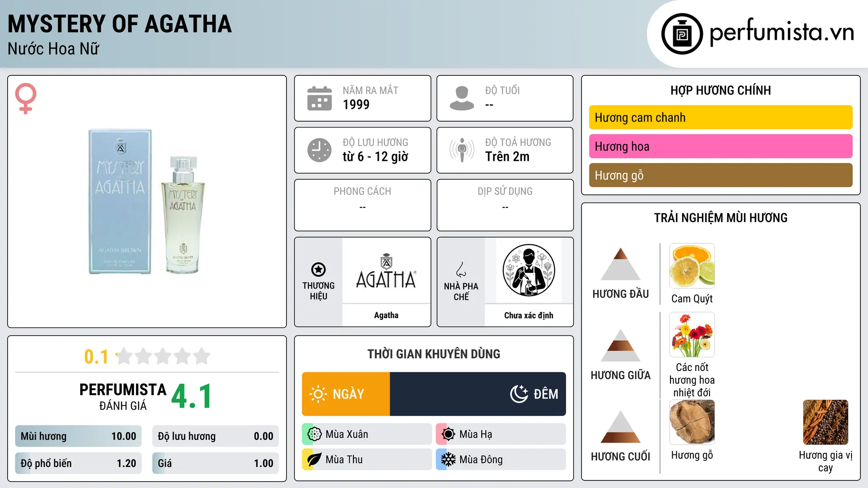This screenshot has height=488, width=868.
Task: Click the Độ lưu hương 0.00 score bar
Action: [x=215, y=436]
